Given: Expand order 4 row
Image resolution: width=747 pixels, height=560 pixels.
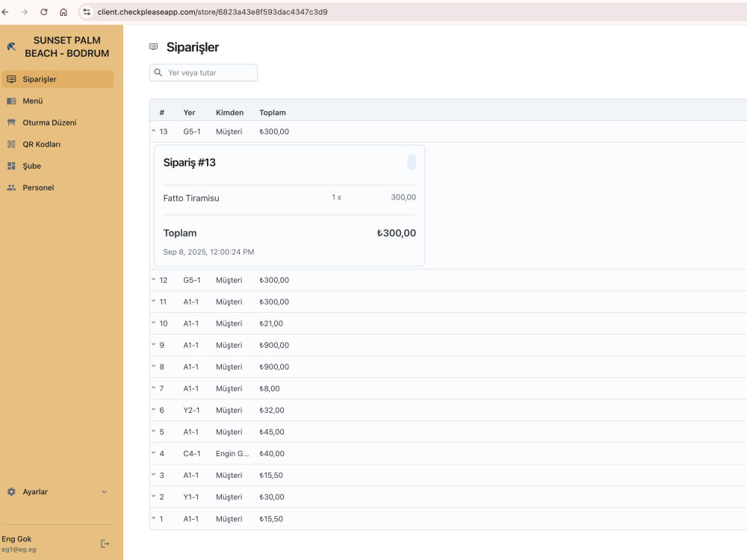Looking at the screenshot, I should point(153,452).
